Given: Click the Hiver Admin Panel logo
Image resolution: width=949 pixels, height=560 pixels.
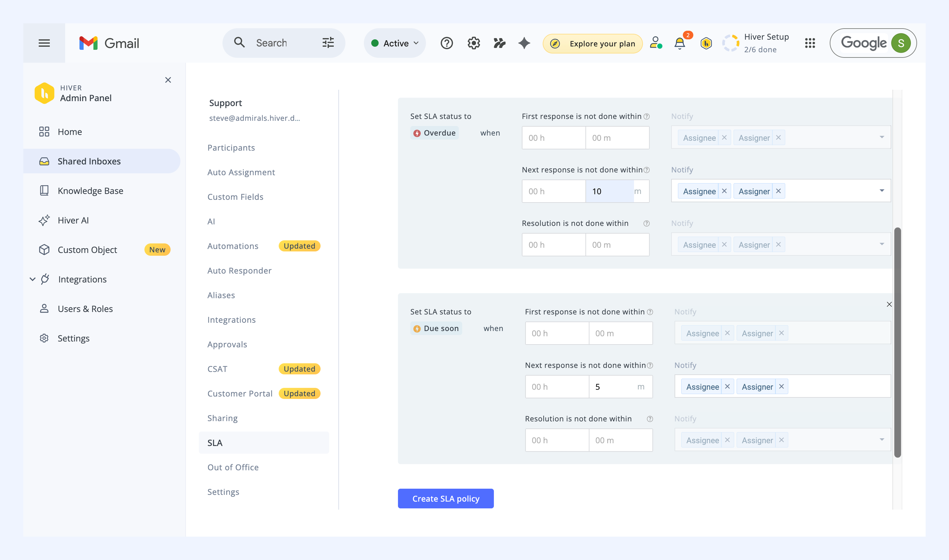Looking at the screenshot, I should (44, 93).
